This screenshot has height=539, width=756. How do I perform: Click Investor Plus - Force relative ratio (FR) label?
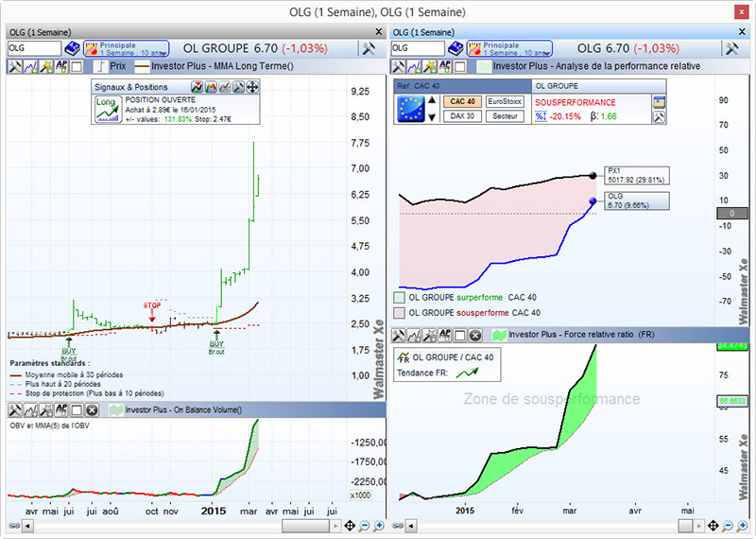[x=581, y=335]
